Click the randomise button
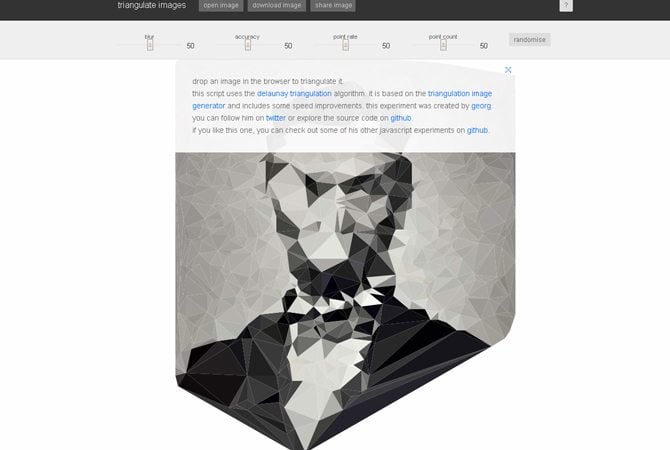Screen dimensions: 670x450 pos(529,40)
